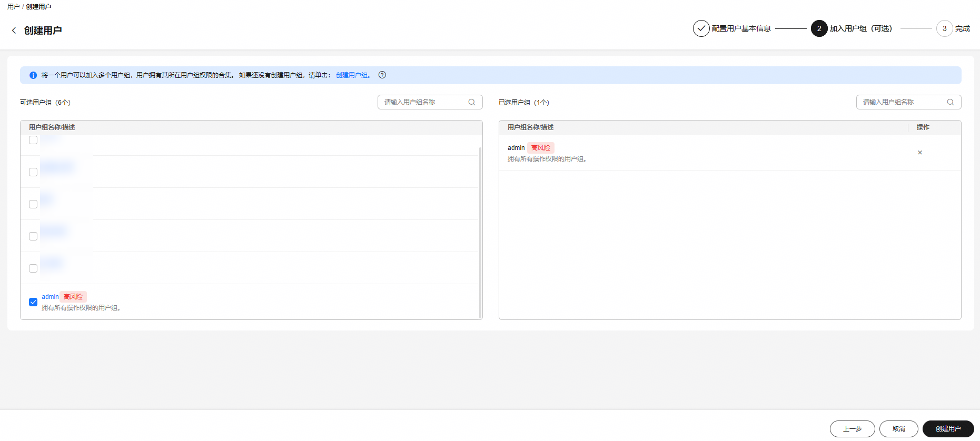Click the checkmark step icon for 配置用户基本信息
This screenshot has width=980, height=441.
pyautogui.click(x=701, y=28)
